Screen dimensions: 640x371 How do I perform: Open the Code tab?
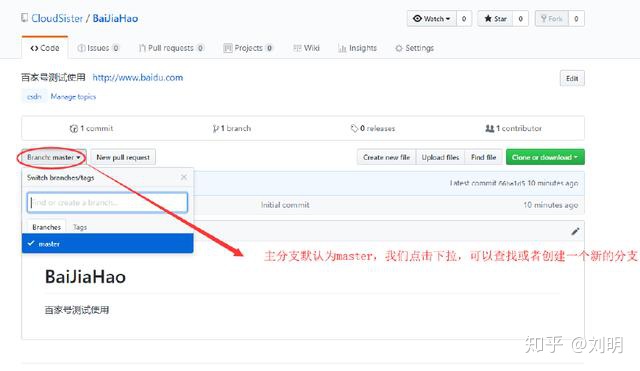44,48
